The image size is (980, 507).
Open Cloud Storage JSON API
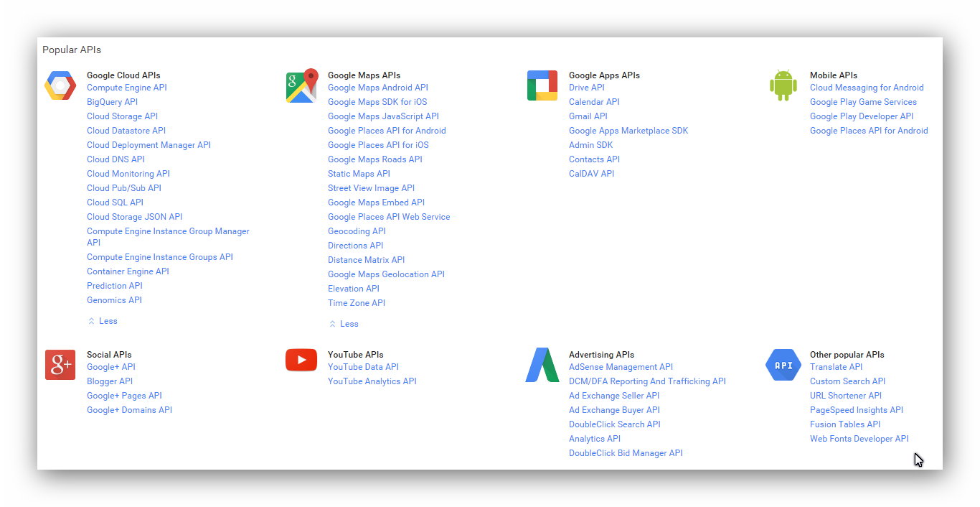click(x=135, y=217)
